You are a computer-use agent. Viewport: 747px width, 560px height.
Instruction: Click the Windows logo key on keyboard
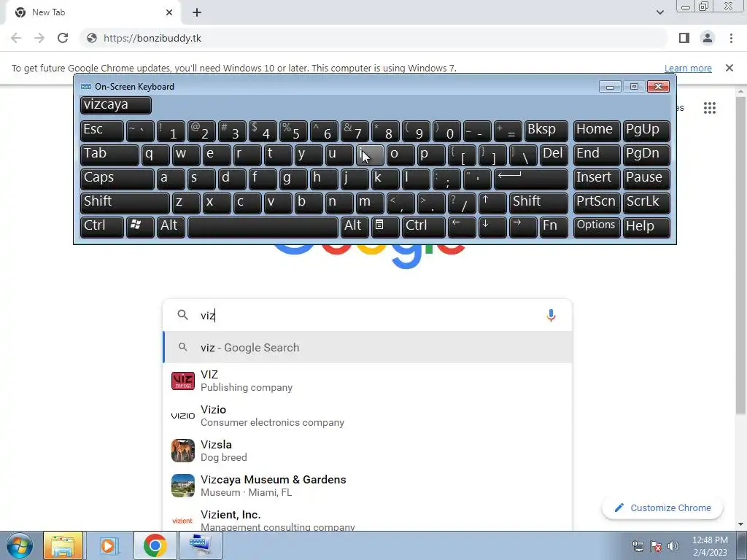pyautogui.click(x=140, y=227)
